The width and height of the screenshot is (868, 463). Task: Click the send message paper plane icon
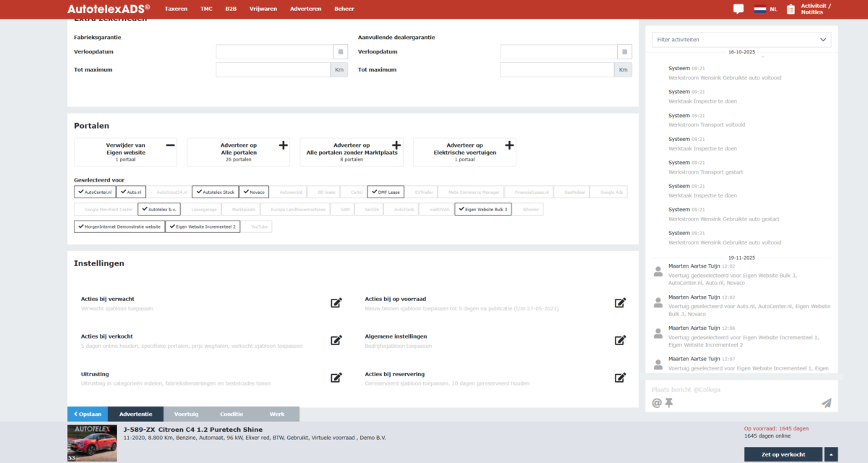pos(827,403)
